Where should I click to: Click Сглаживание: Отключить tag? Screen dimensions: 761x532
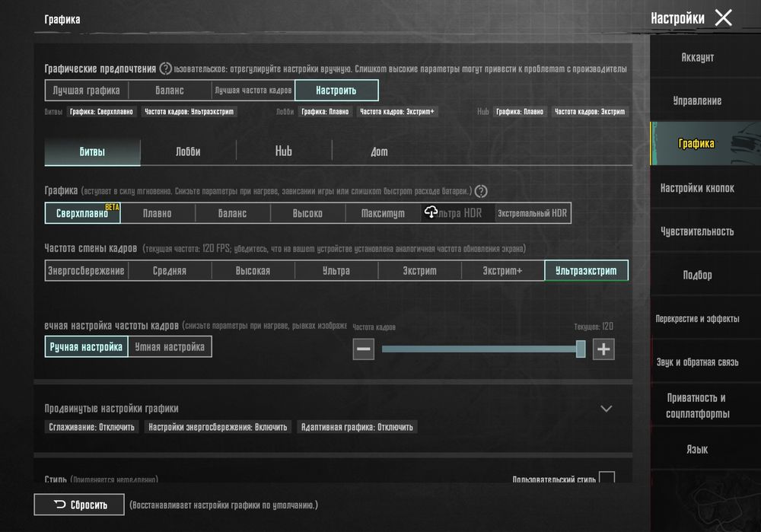pos(92,427)
